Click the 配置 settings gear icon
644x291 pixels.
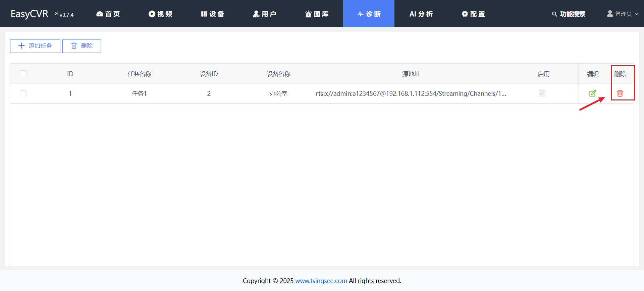465,14
